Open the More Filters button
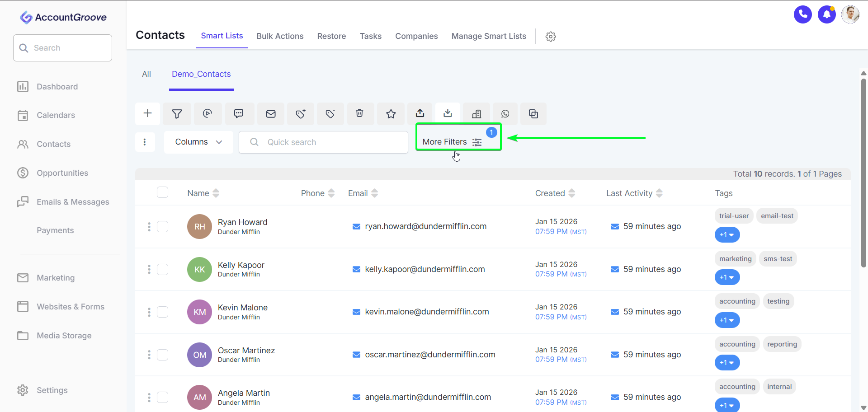 click(x=452, y=142)
